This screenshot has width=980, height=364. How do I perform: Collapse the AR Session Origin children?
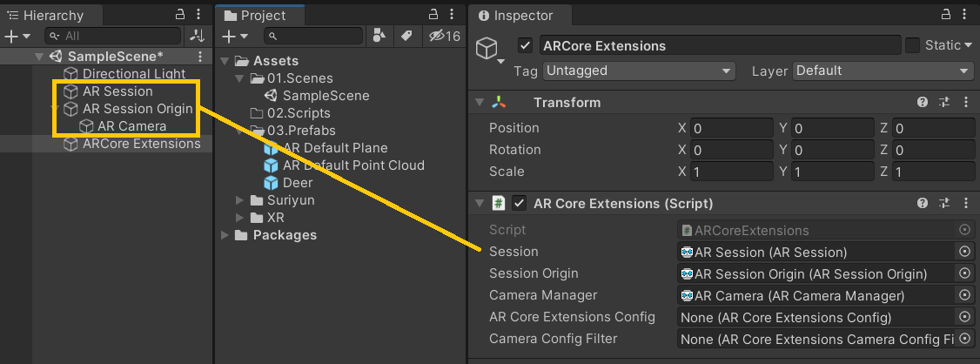[x=54, y=109]
